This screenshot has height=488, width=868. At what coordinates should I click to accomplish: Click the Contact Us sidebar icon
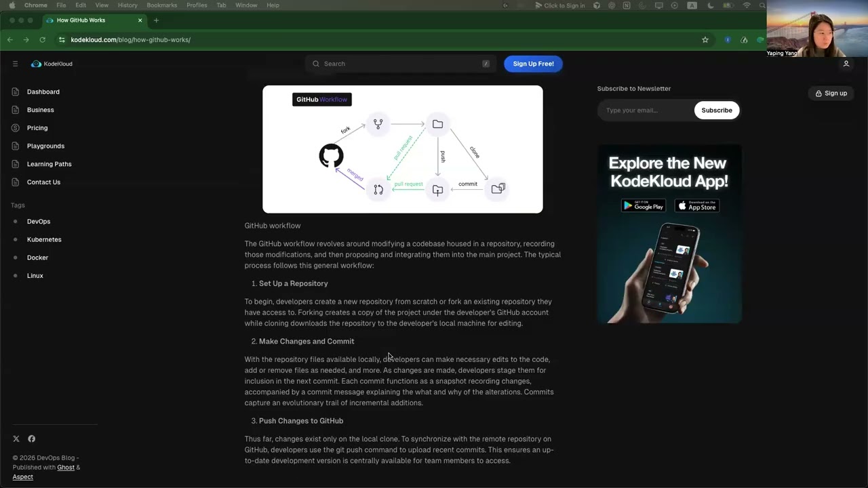(16, 182)
